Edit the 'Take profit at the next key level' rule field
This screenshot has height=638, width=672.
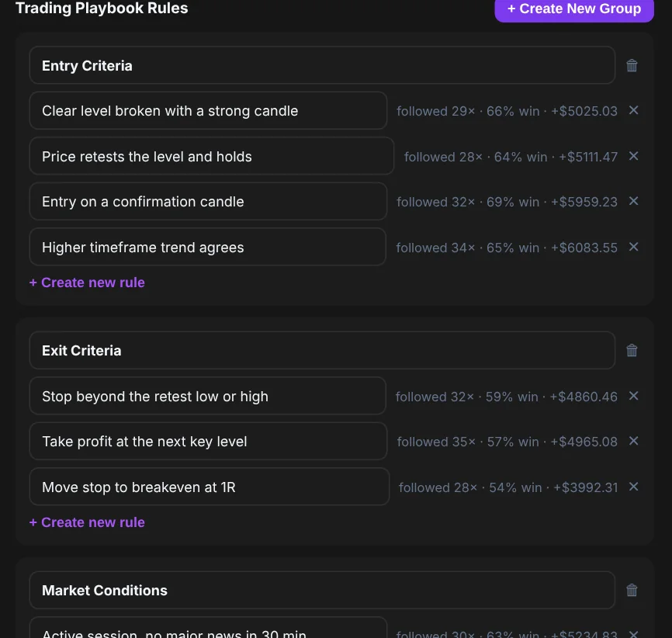(208, 441)
